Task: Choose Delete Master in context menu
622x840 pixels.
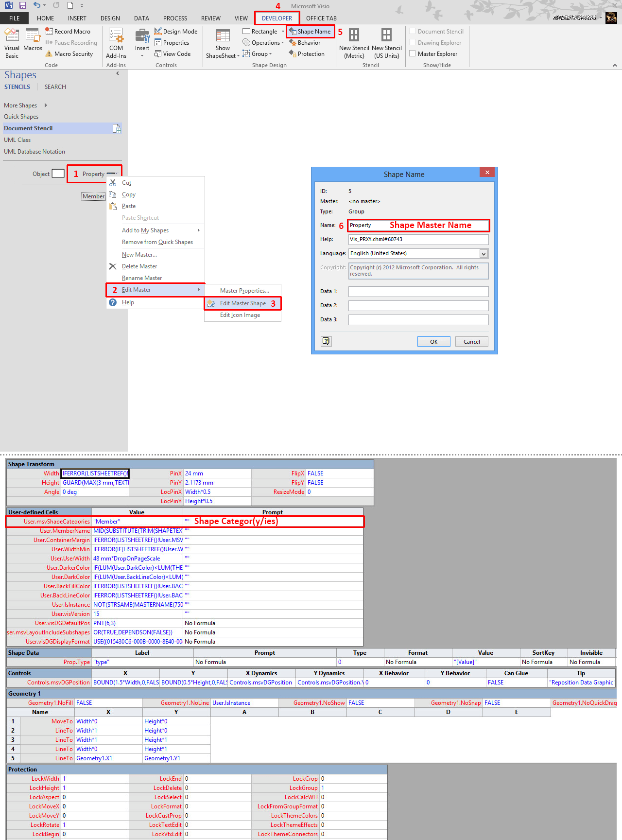Action: [139, 266]
